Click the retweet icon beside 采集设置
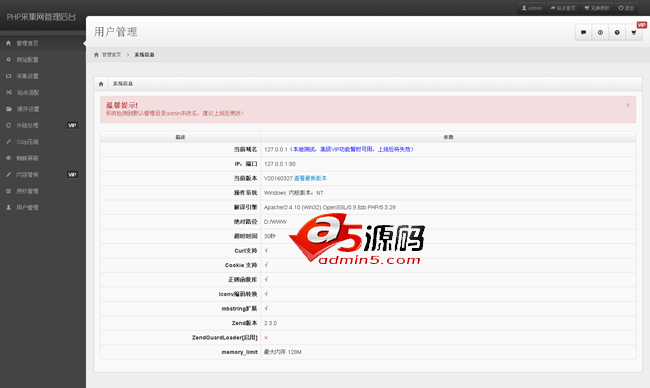The width and height of the screenshot is (650, 388). click(x=8, y=76)
